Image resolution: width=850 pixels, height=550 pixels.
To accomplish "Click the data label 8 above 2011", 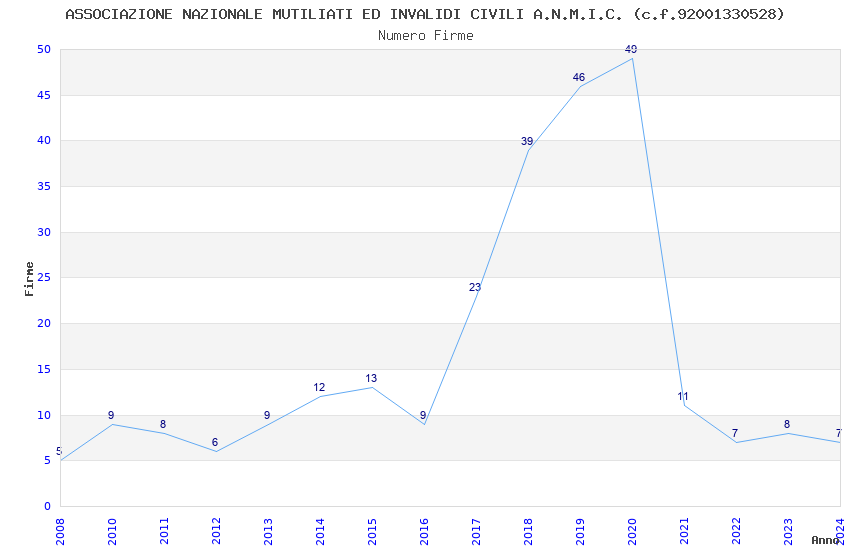I will [x=163, y=424].
